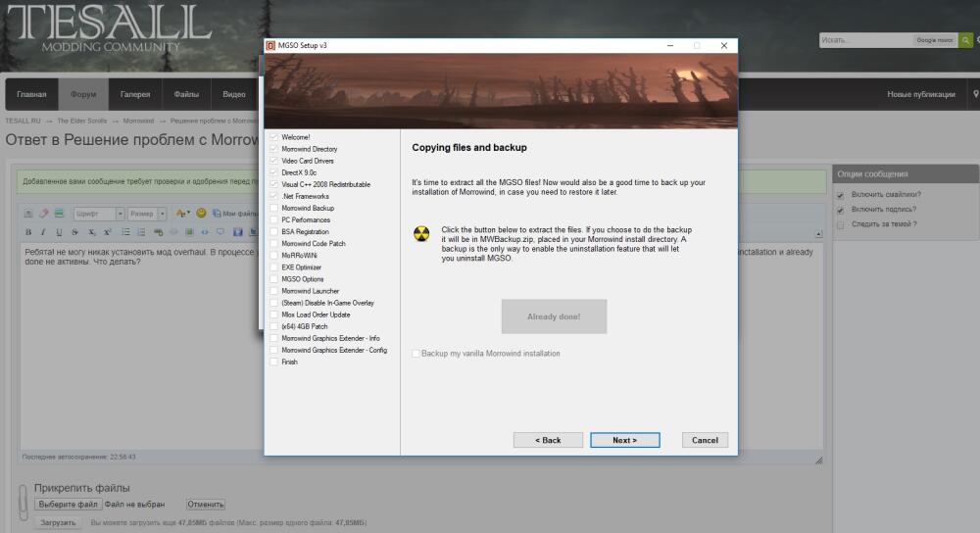Click the checkbox beside PC Performances step
Screen dimensions: 980x533
(x=273, y=219)
